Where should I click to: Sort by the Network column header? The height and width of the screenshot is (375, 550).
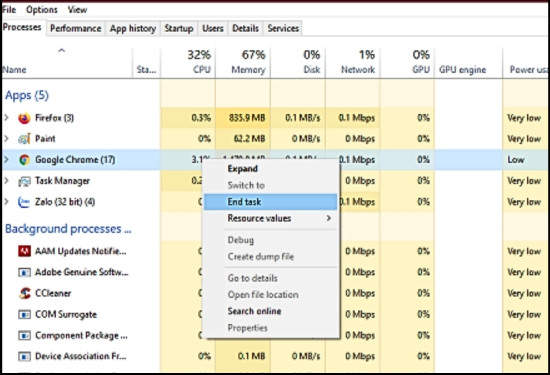point(353,62)
